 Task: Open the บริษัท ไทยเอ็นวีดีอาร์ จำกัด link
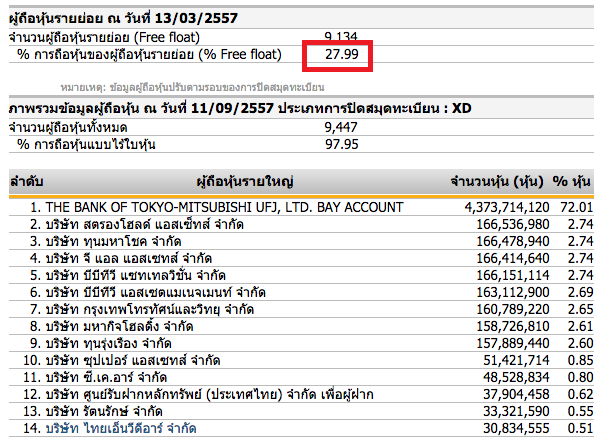[x=121, y=428]
